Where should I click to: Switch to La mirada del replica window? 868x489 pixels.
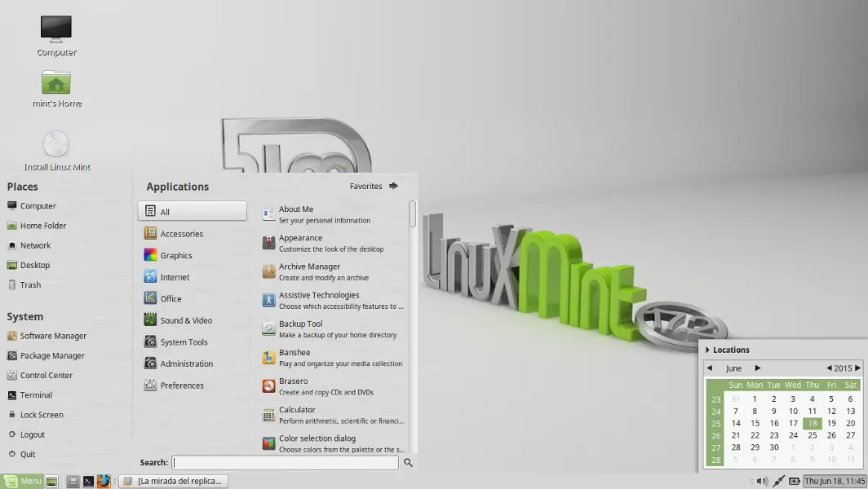174,481
